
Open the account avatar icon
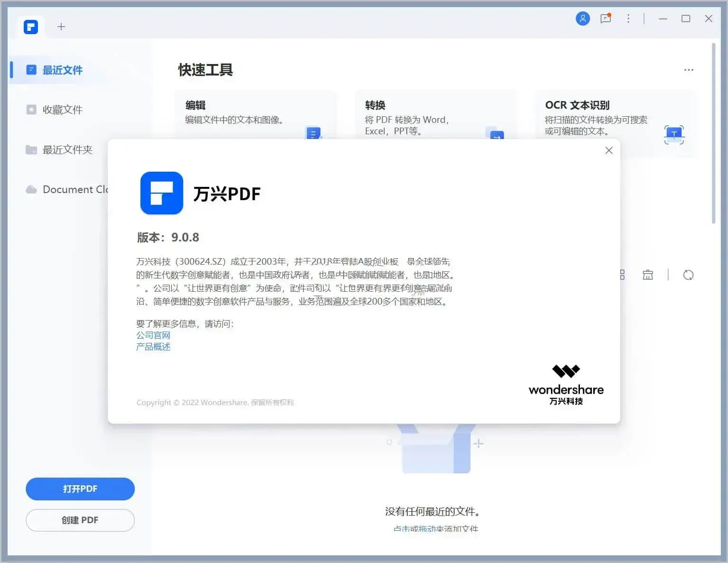[582, 18]
